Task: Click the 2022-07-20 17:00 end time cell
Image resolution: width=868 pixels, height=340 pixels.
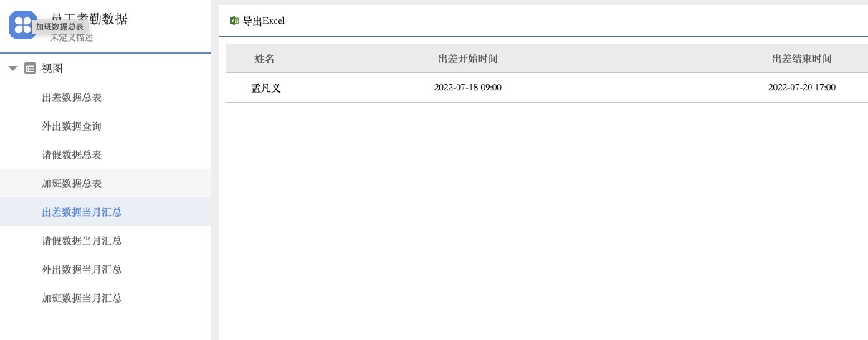Action: pos(801,88)
